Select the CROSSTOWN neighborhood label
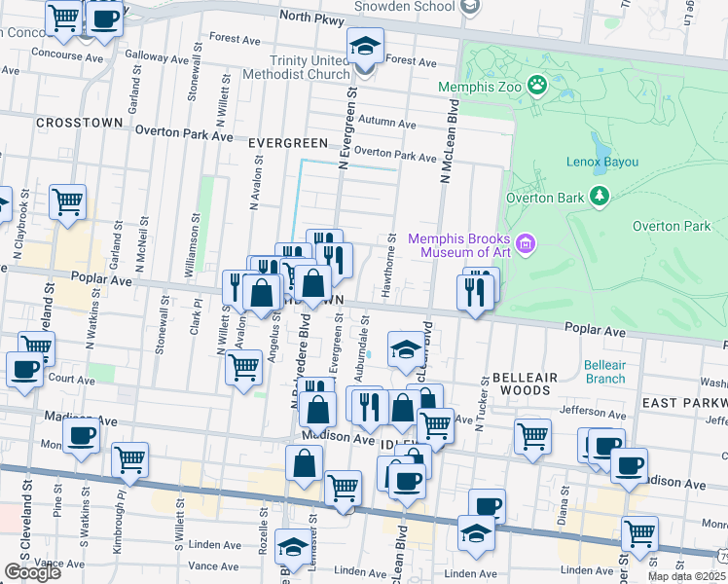Screen dimensions: 728x584 point(80,123)
